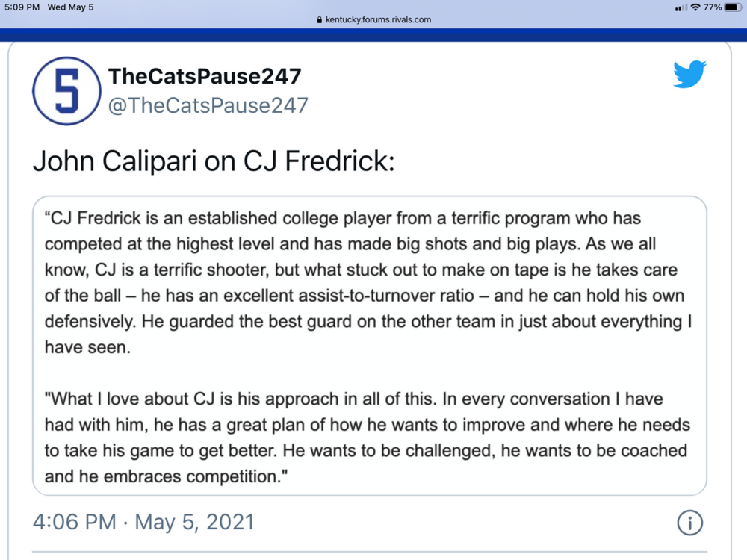Tap the 5:09 PM clock
Viewport: 747px width, 560px height.
(22, 7)
